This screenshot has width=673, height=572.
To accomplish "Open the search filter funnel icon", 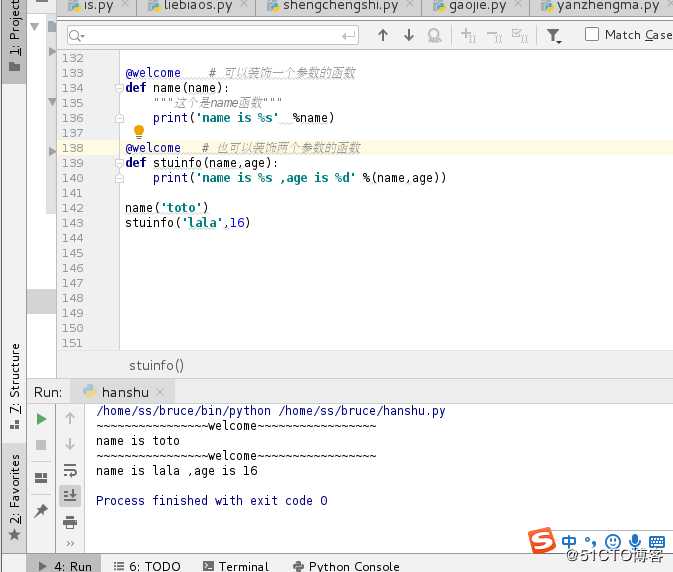I will click(554, 36).
